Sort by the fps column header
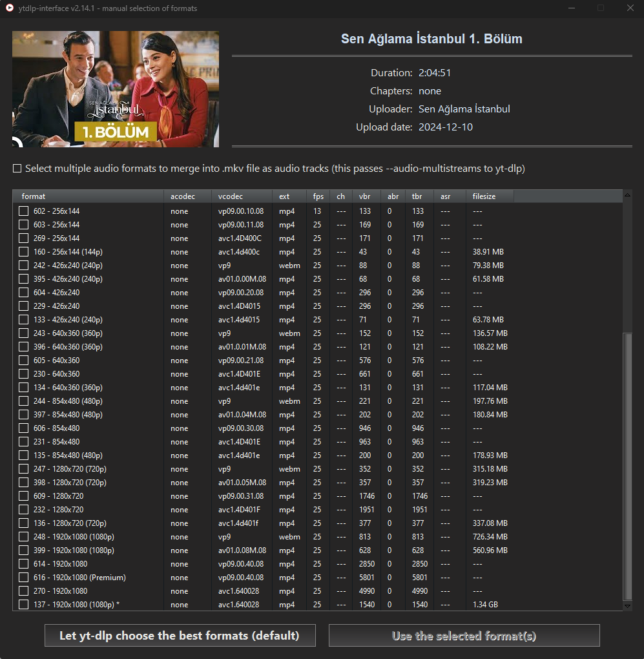The width and height of the screenshot is (644, 659). pos(318,196)
